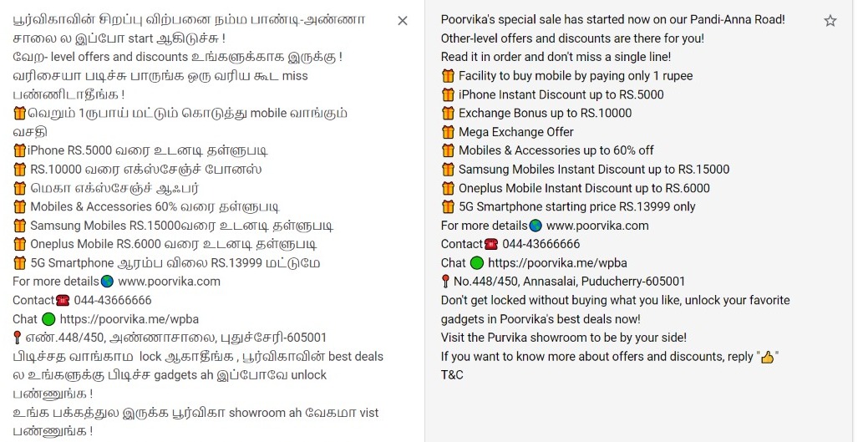Click the T&C text in the translation
The image size is (868, 442).
(x=452, y=375)
